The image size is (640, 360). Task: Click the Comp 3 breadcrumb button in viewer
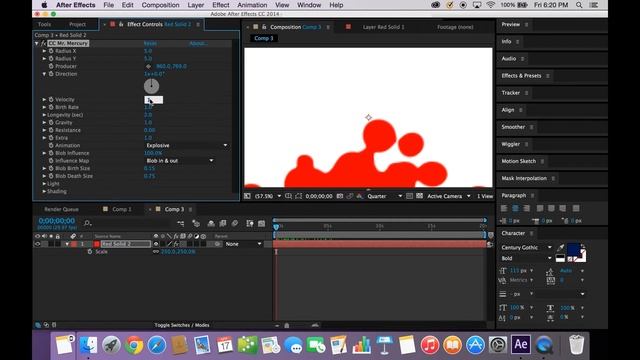coord(264,38)
